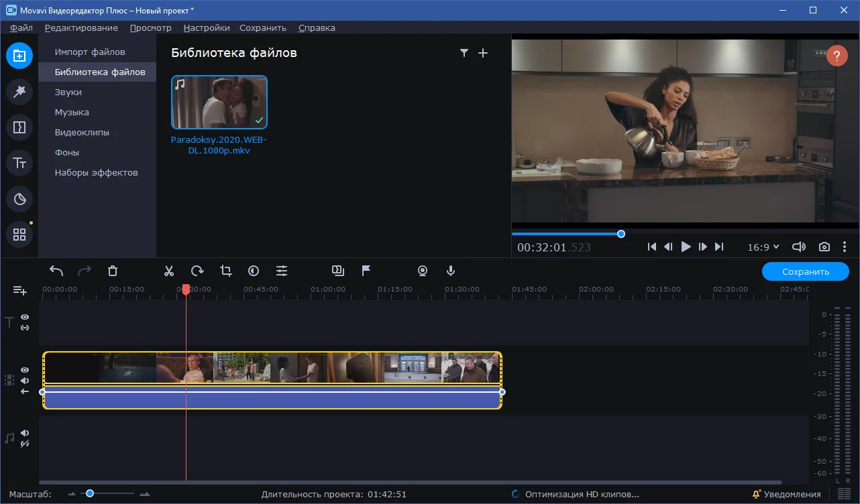Hide the video track with eye icon

coord(25,370)
